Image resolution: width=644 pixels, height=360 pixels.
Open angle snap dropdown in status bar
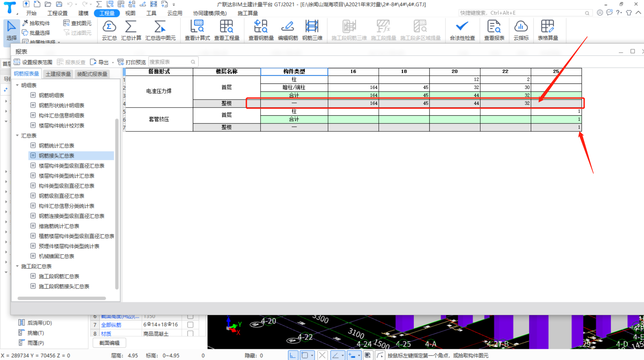[x=342, y=355]
